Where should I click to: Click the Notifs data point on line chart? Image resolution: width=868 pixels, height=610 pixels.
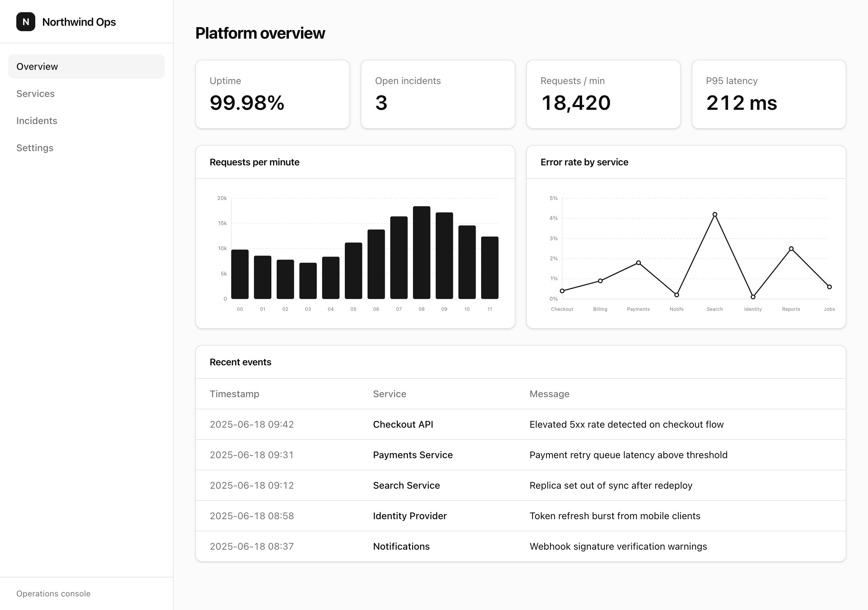tap(677, 295)
